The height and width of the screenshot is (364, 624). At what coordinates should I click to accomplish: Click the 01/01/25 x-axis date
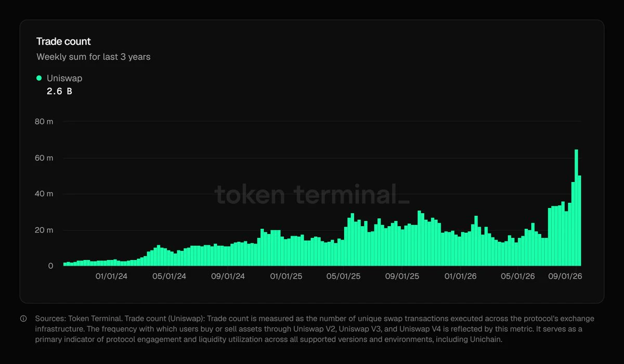[287, 277]
